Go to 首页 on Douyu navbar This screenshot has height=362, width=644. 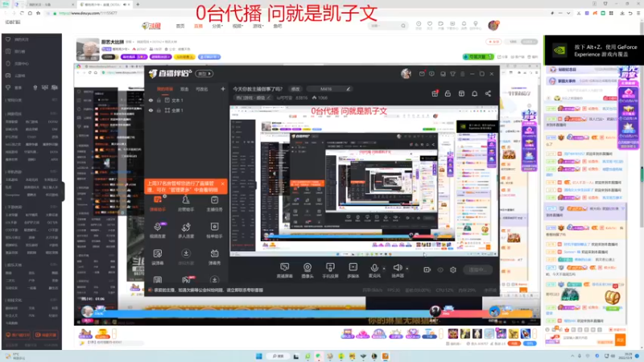180,26
